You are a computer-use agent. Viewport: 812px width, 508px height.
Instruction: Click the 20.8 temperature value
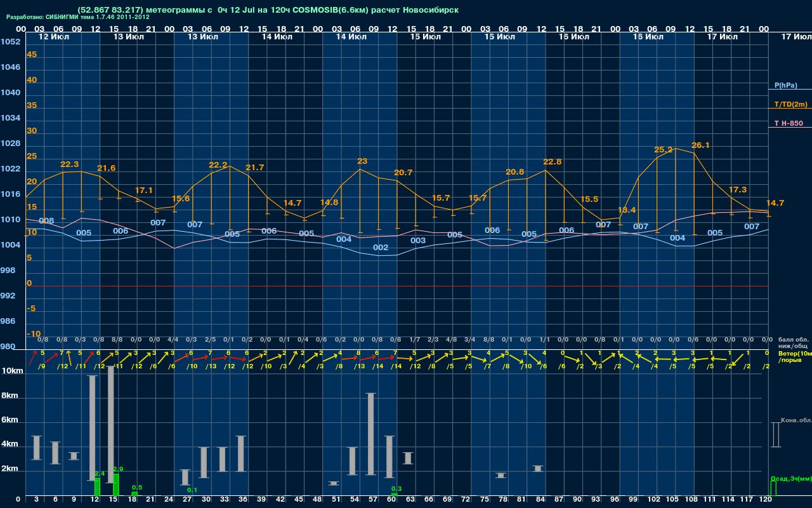pos(514,172)
